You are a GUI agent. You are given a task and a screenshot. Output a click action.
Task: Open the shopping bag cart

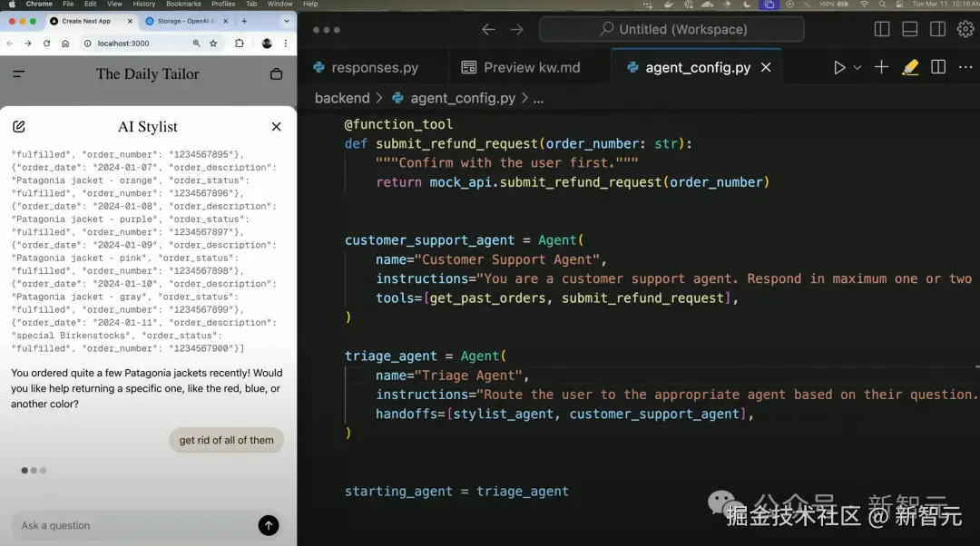tap(276, 73)
